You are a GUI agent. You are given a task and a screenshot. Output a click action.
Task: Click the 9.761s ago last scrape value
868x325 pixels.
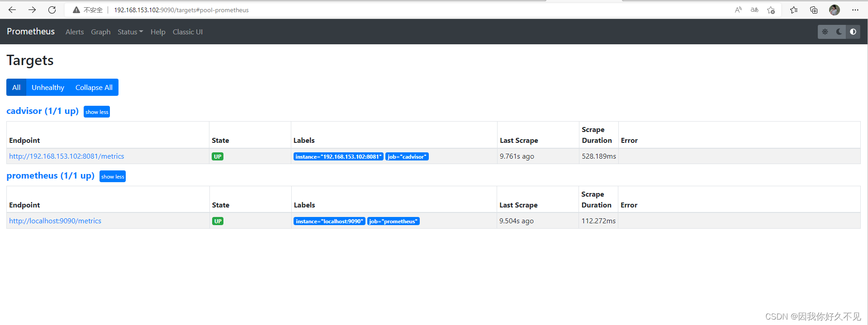click(x=517, y=156)
